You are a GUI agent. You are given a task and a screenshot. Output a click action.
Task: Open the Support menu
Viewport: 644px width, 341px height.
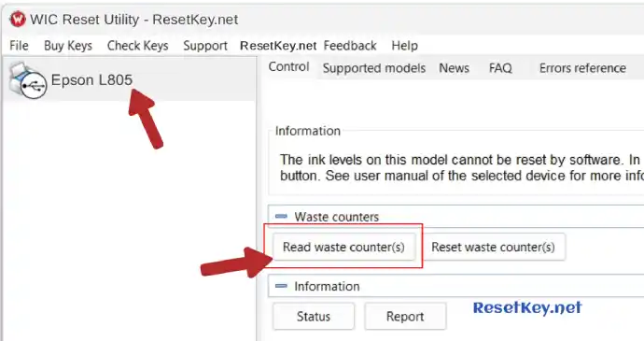click(205, 45)
